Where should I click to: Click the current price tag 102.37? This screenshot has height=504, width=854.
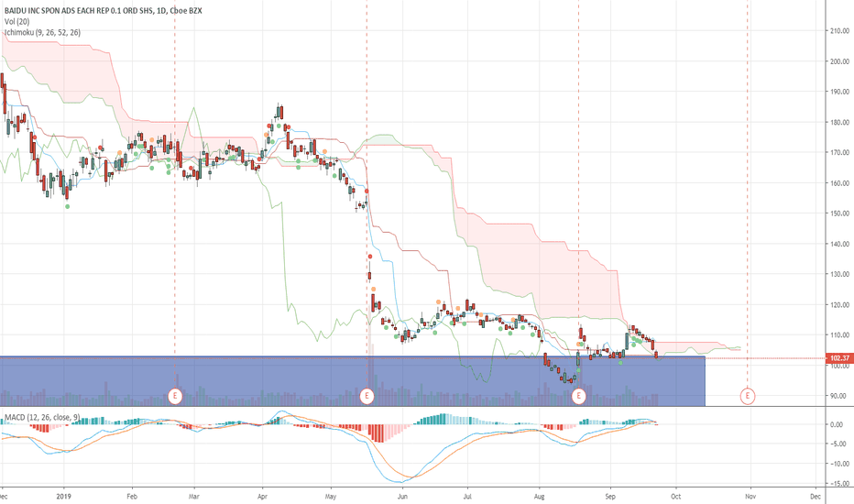coord(840,358)
